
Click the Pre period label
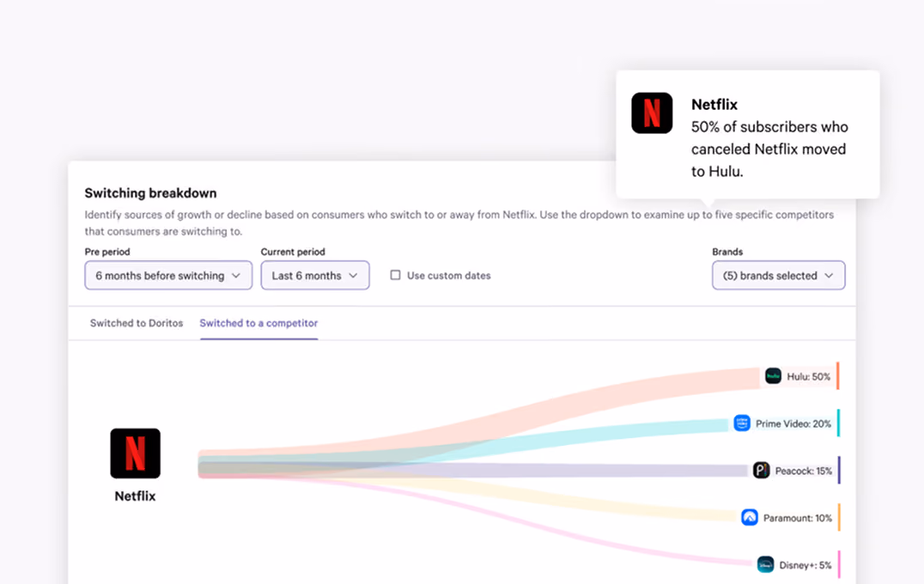tap(107, 252)
